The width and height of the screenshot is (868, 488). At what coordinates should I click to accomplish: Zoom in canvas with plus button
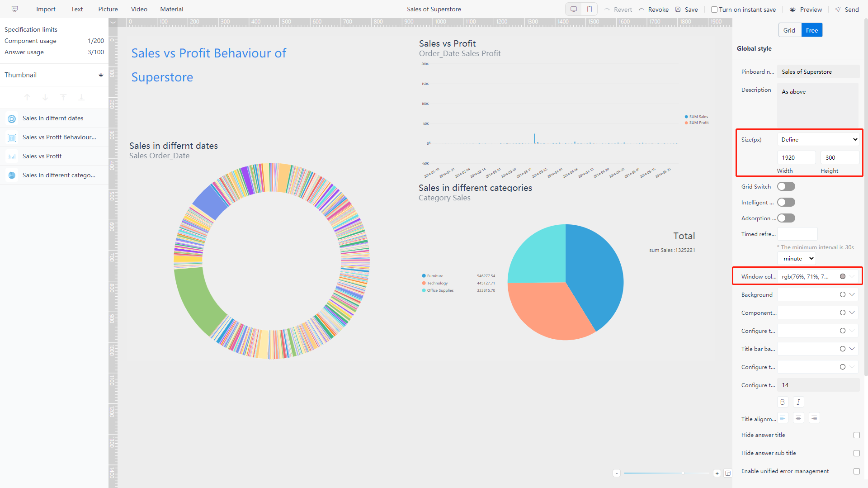tap(717, 473)
